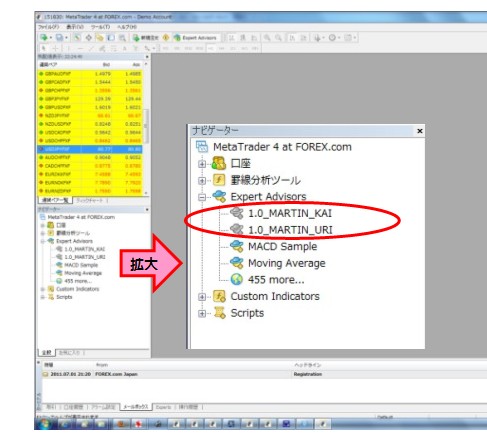The image size is (487, 444).
Task: Open the ヘルプ(H) menu
Action: point(127,27)
